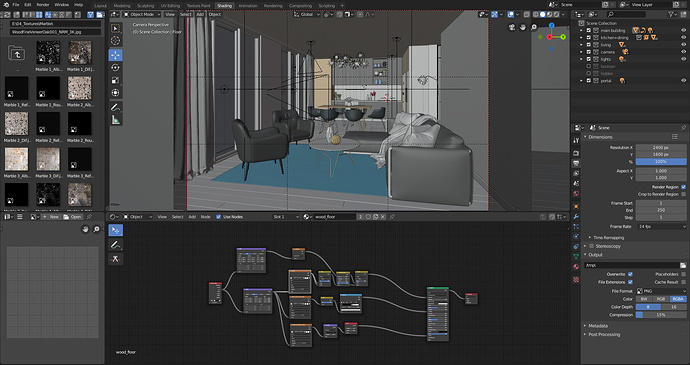Open the Physics properties tab
Screen dimensions: 690x365
coord(576,236)
